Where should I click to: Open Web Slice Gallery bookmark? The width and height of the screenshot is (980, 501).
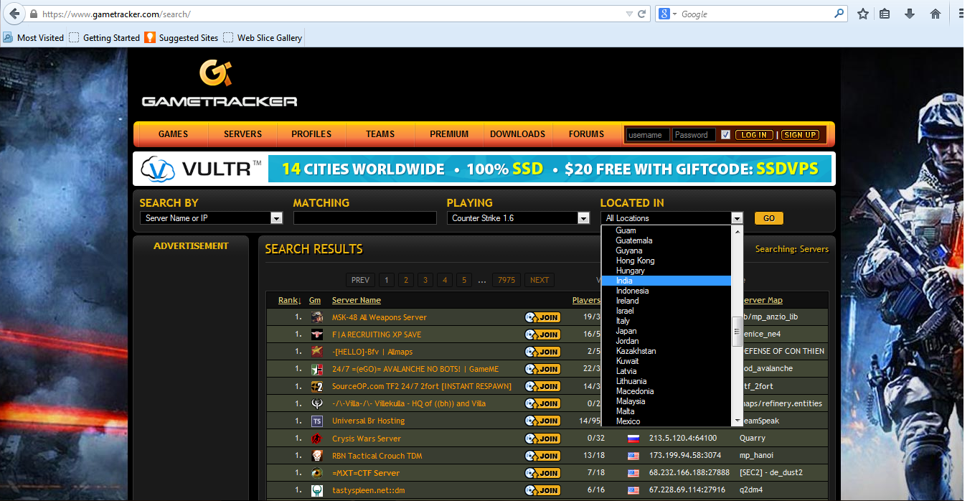click(x=263, y=38)
